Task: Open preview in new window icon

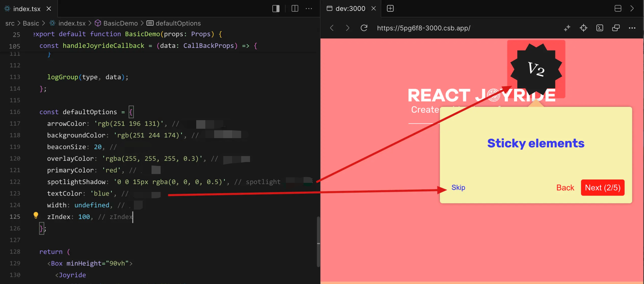Action: point(616,28)
